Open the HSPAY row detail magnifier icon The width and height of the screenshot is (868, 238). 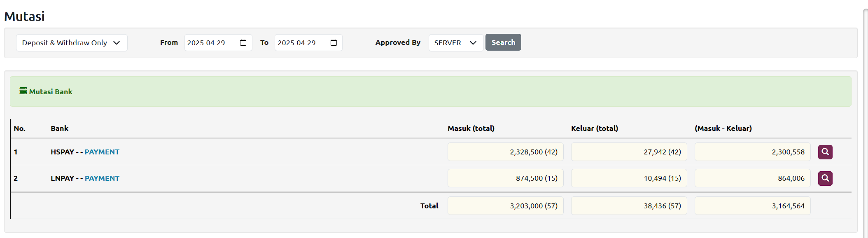825,152
